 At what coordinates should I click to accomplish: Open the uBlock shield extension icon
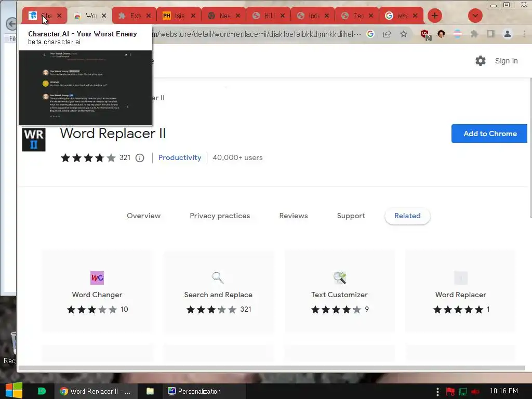[425, 34]
